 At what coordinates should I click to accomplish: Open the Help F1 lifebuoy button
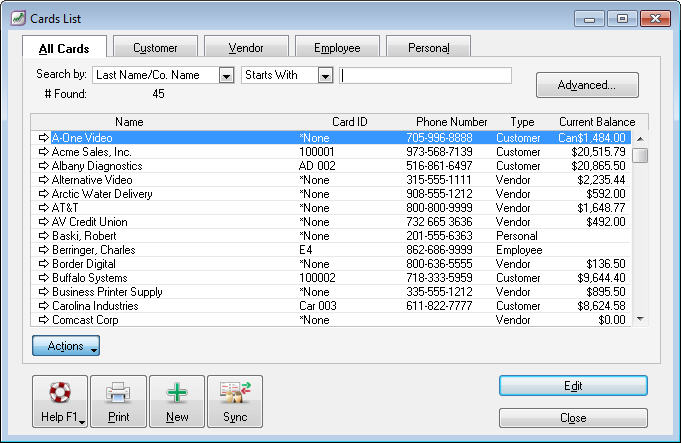60,401
